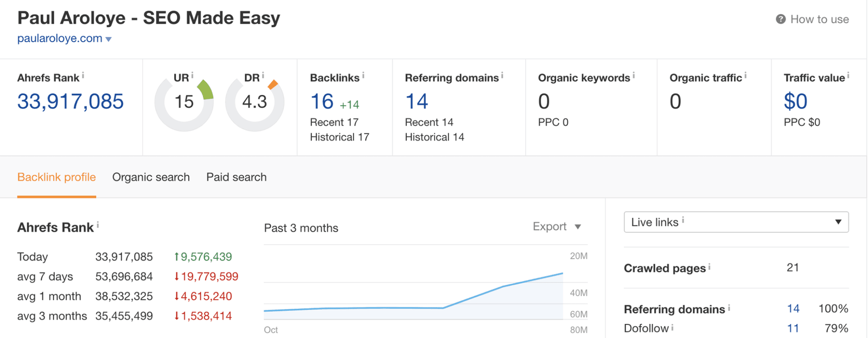
Task: Click the Past 3 months label
Action: click(301, 228)
